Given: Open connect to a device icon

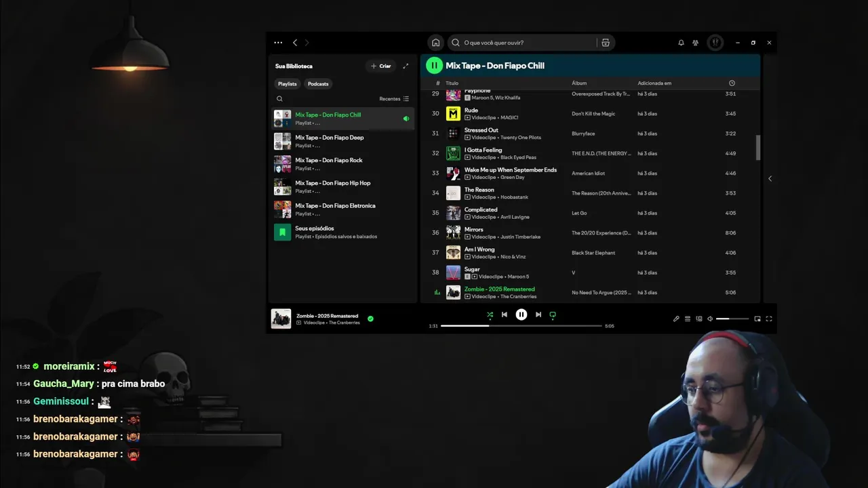Looking at the screenshot, I should point(699,319).
